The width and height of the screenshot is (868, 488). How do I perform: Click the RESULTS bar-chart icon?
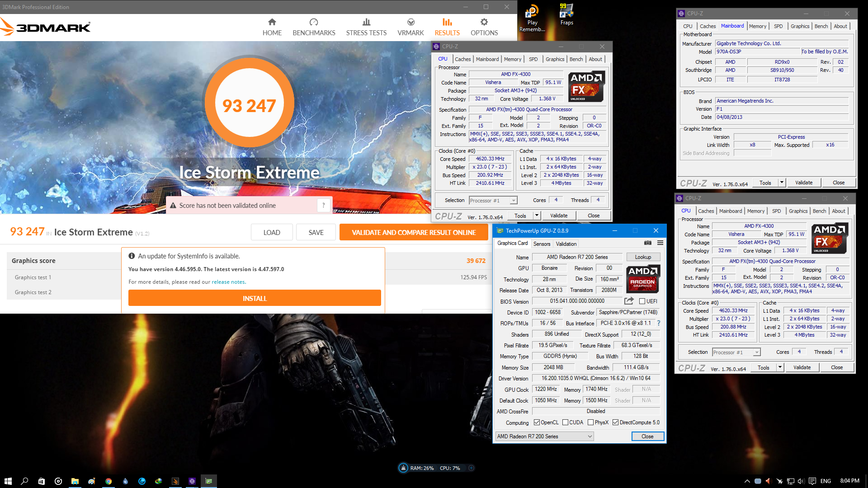(x=447, y=22)
